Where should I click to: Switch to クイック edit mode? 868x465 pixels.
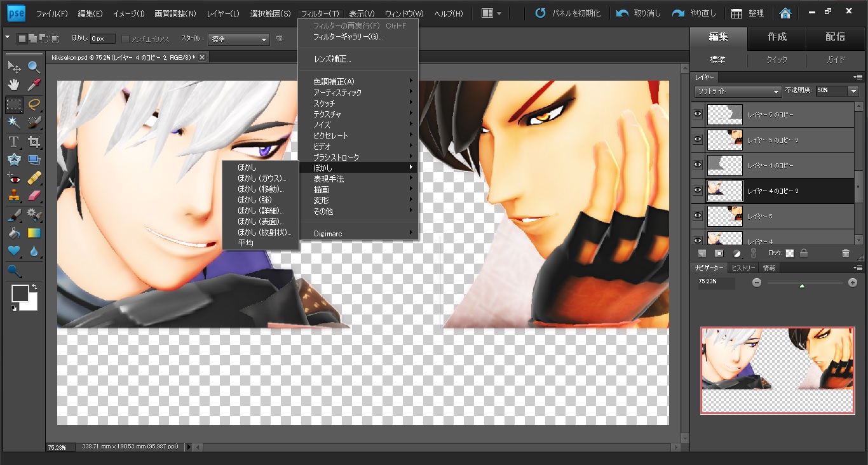pyautogui.click(x=777, y=60)
